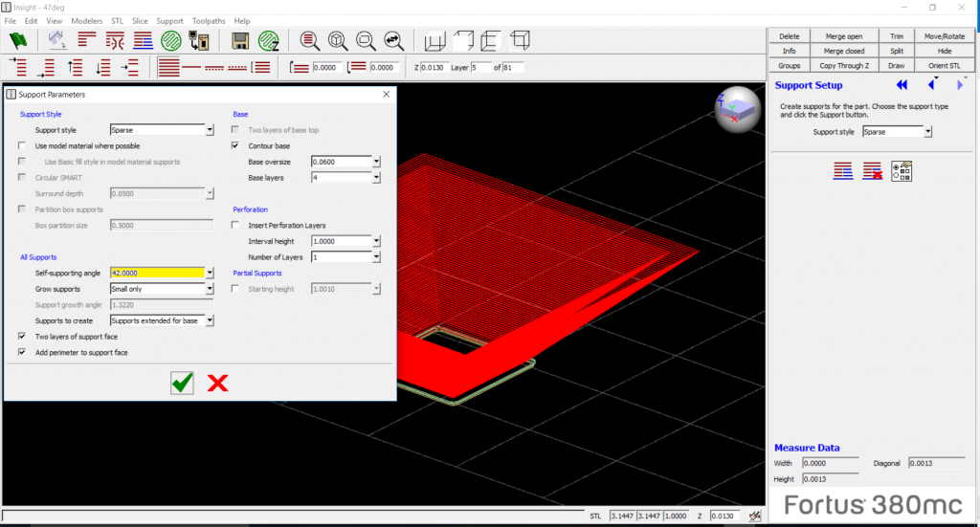The height and width of the screenshot is (527, 980).
Task: Expand the Supports to create dropdown
Action: click(210, 321)
